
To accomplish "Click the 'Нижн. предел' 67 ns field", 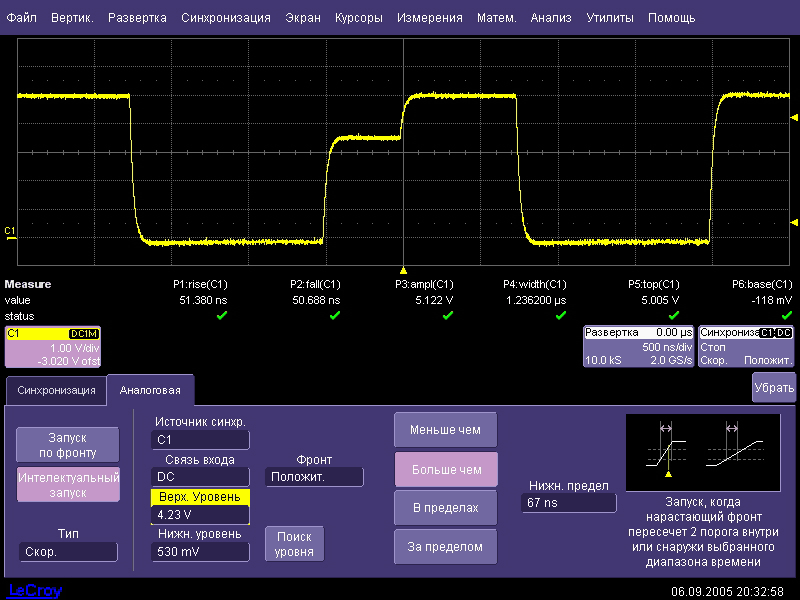I will 568,503.
